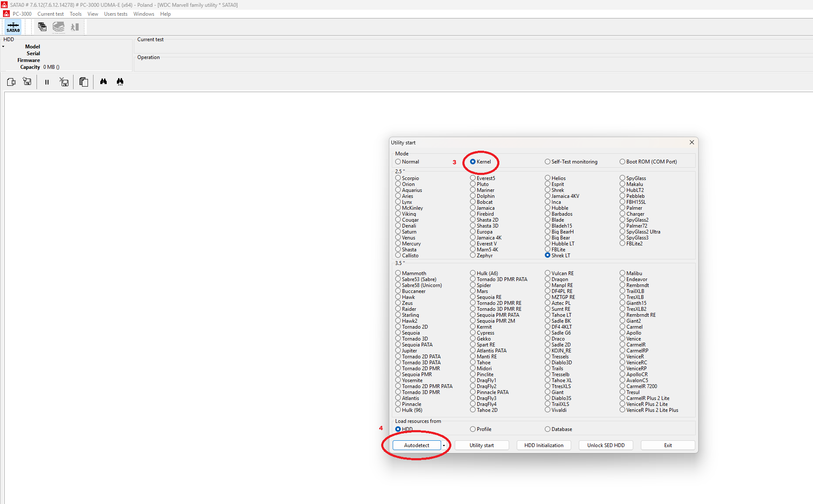Click the binoculars find-next icon with dots

[x=120, y=82]
